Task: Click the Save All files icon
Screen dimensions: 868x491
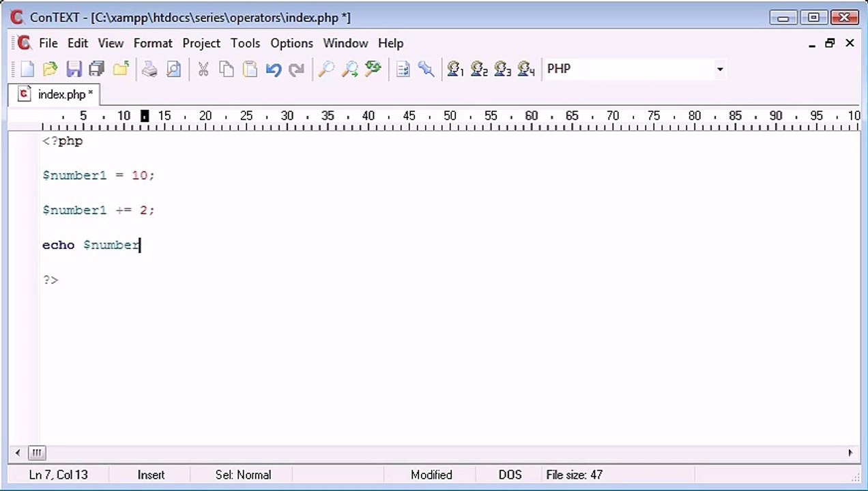Action: [x=97, y=69]
